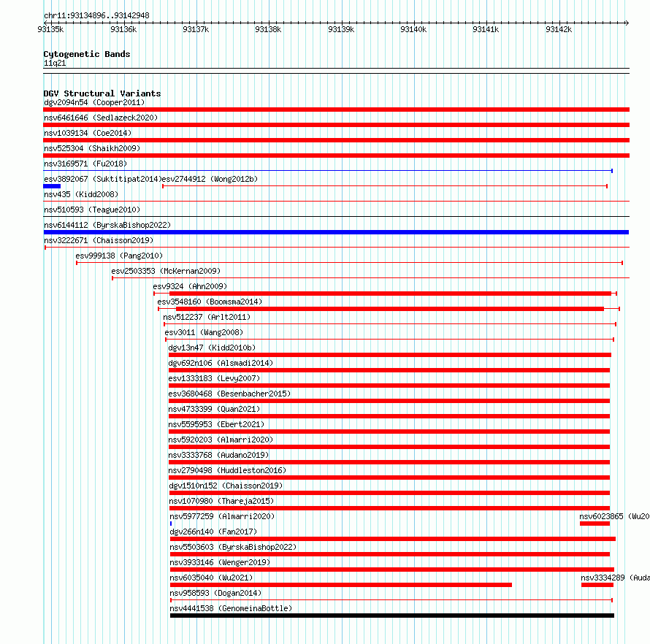Click the dgv2094n54 (Cooper2011) variant label
Image resolution: width=650 pixels, height=644 pixels.
pyautogui.click(x=94, y=102)
